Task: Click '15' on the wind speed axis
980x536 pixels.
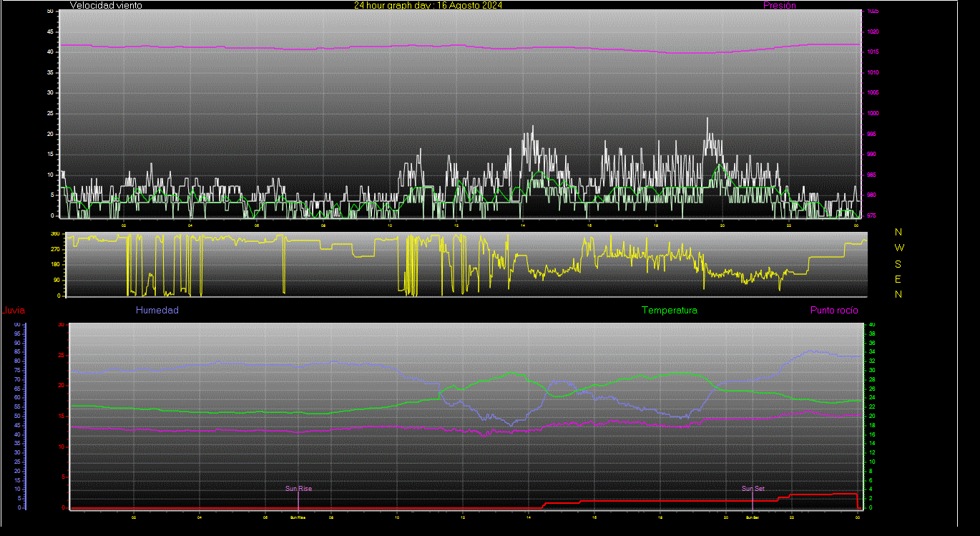Action: coord(50,154)
